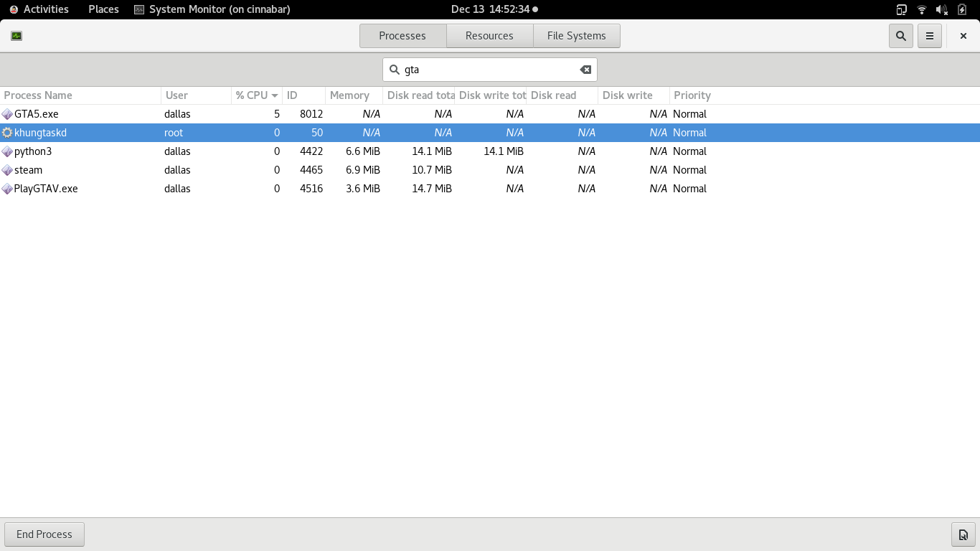Sort by Disk write total column
This screenshot has height=551, width=980.
(491, 95)
